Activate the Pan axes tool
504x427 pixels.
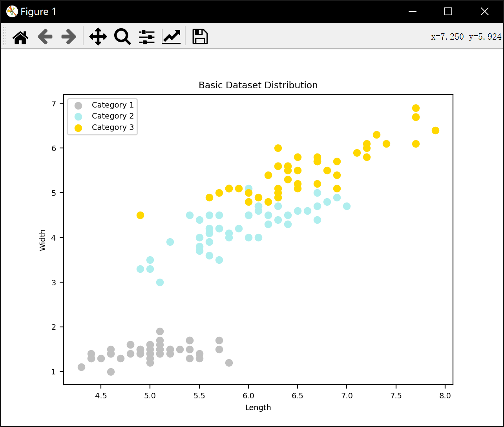(x=98, y=36)
